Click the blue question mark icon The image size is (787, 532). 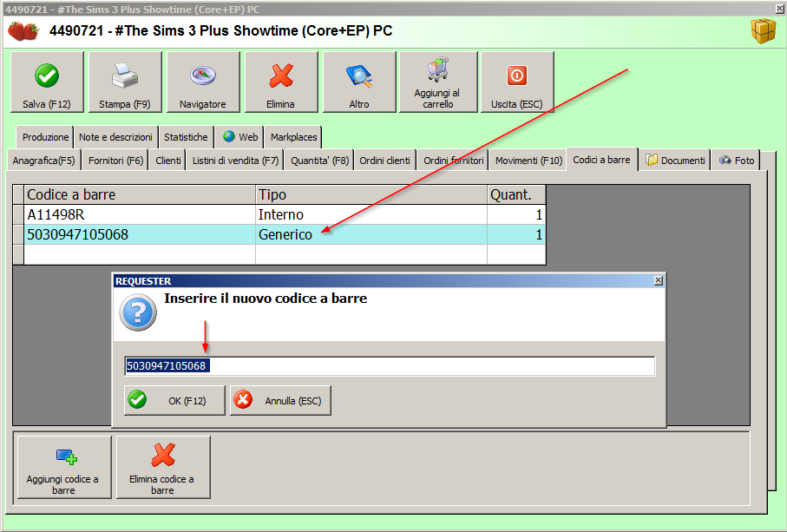pyautogui.click(x=138, y=312)
